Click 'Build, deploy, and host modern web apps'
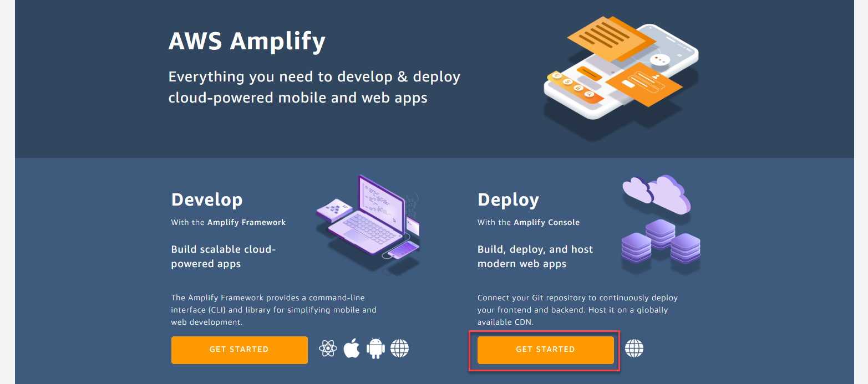This screenshot has width=868, height=384. 535,257
